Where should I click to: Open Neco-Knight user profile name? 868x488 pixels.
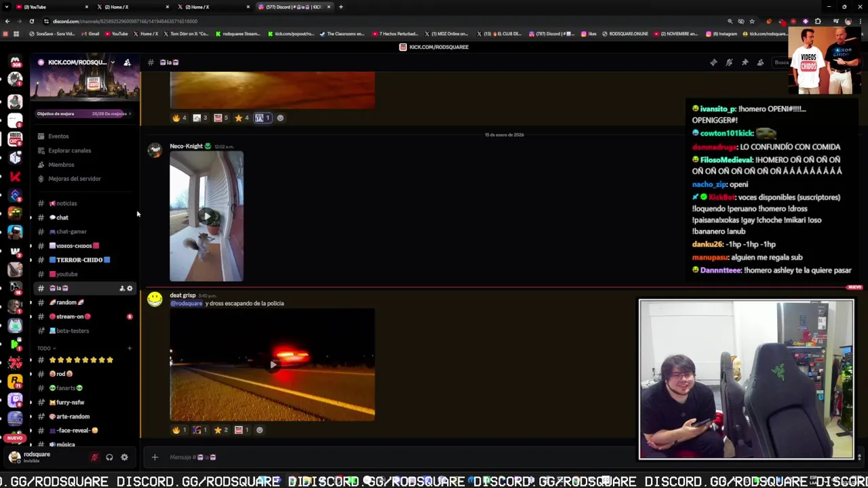pos(186,146)
